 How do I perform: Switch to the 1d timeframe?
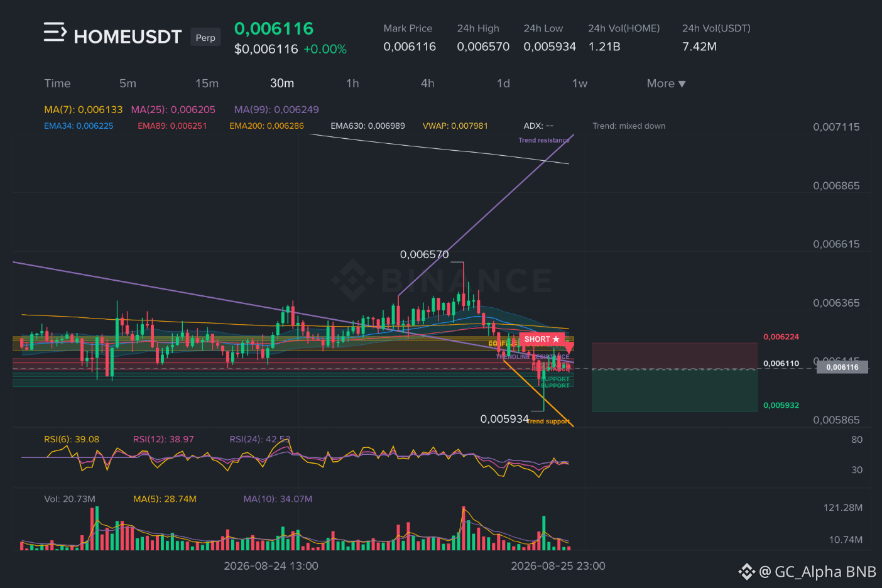coord(503,84)
